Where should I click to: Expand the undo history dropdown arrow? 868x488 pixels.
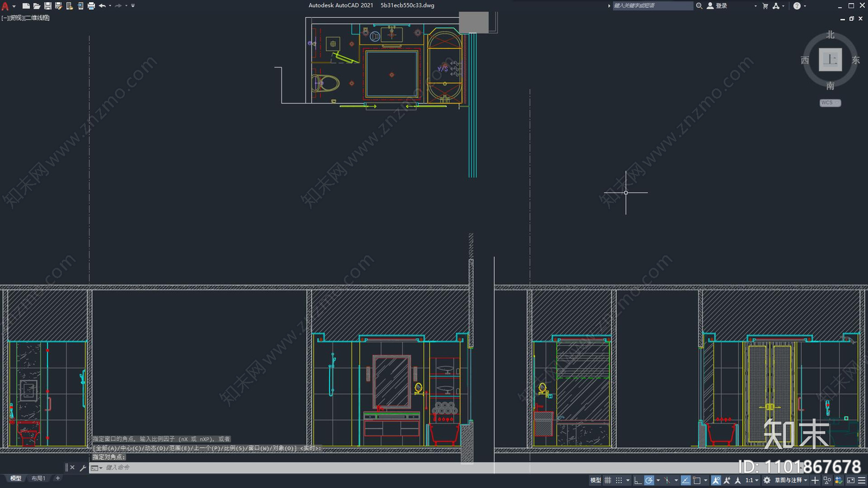(110, 6)
